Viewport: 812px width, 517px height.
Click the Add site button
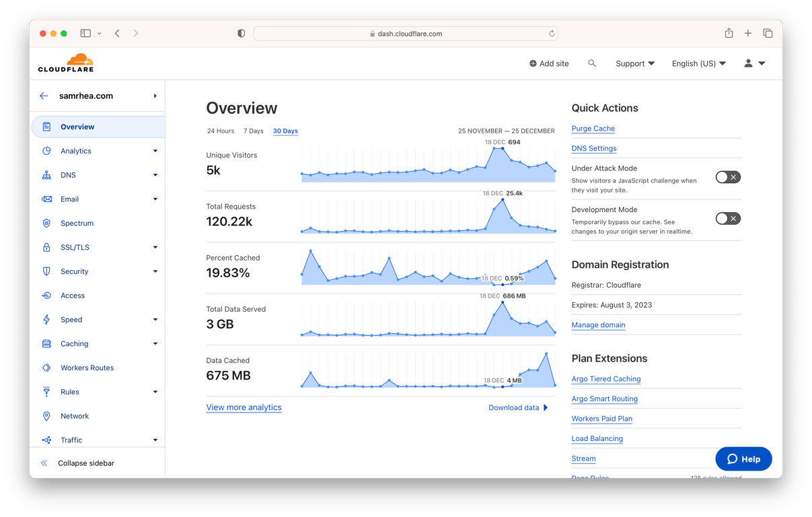coord(549,63)
